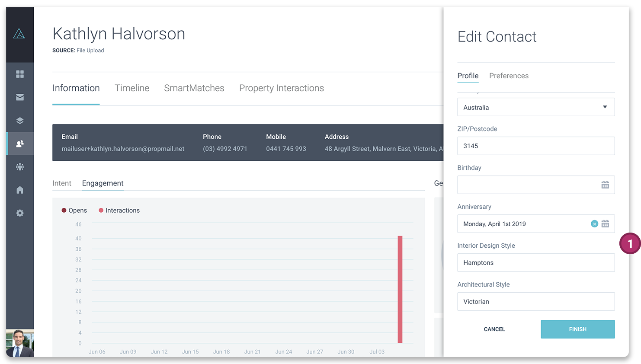Open the dashboard grid icon in sidebar
This screenshot has width=641, height=364.
pyautogui.click(x=20, y=74)
